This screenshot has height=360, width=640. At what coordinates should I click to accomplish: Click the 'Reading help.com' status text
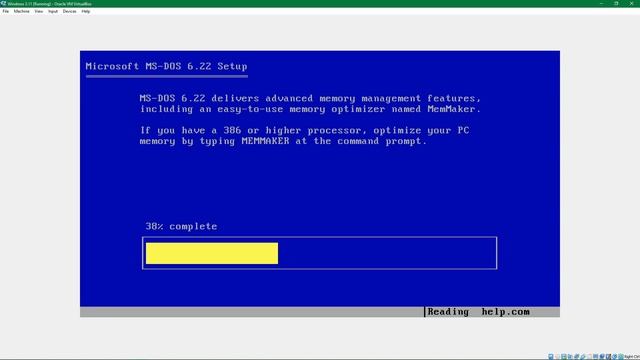[478, 312]
